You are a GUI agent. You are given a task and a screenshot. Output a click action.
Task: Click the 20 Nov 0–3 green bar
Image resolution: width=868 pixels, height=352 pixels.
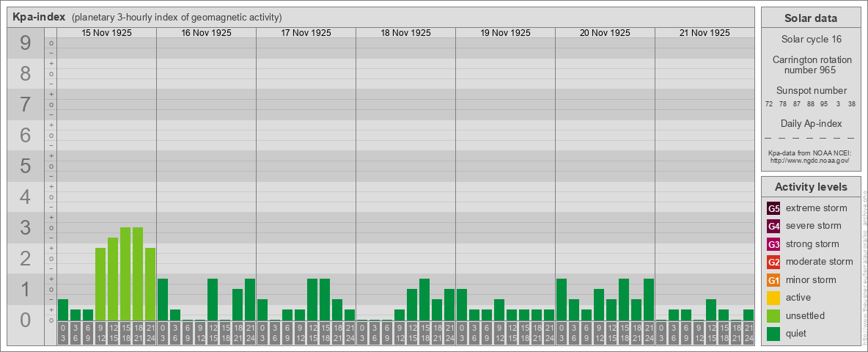tap(562, 299)
